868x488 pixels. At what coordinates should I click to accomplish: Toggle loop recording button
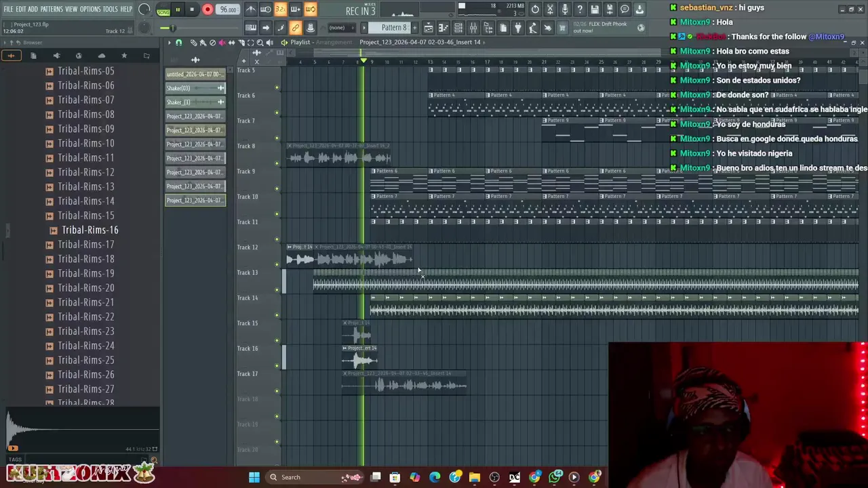(x=311, y=9)
